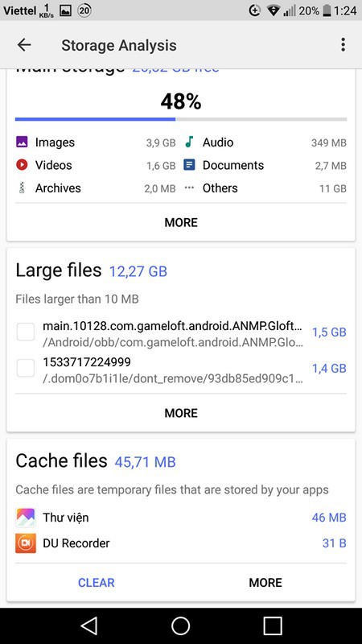Expand MORE under Cache files
362x644 pixels.
265,583
